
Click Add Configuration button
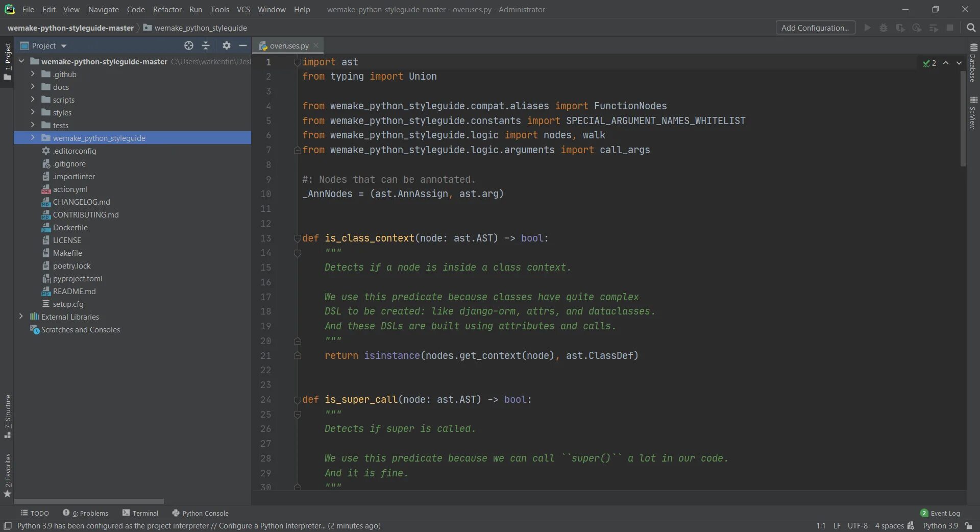tap(815, 28)
